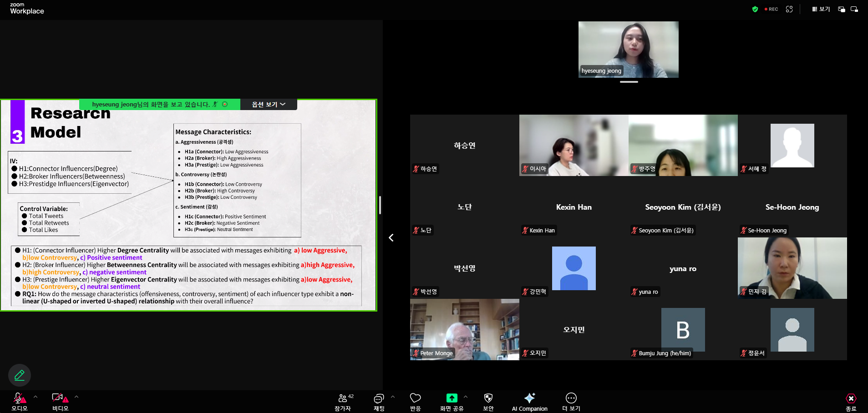Grab the divider handle beside shared screen
The width and height of the screenshot is (868, 413).
(380, 205)
